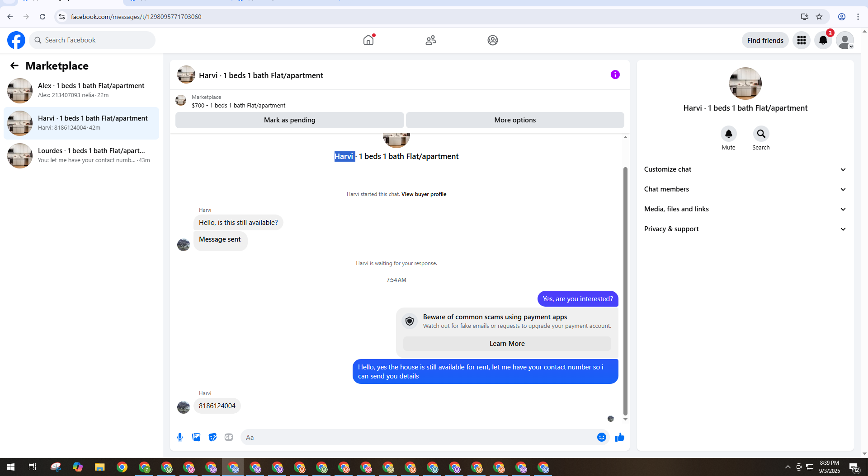
Task: Reload the browser page
Action: tap(42, 17)
